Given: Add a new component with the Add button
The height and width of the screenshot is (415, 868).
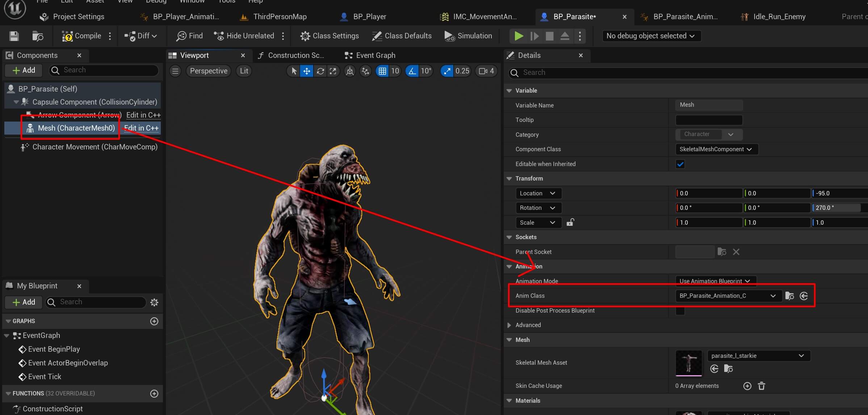Looking at the screenshot, I should click(24, 70).
